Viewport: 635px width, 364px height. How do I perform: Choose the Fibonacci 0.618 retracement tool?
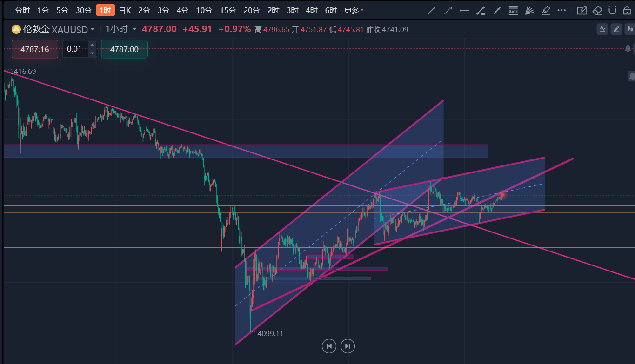[513, 10]
